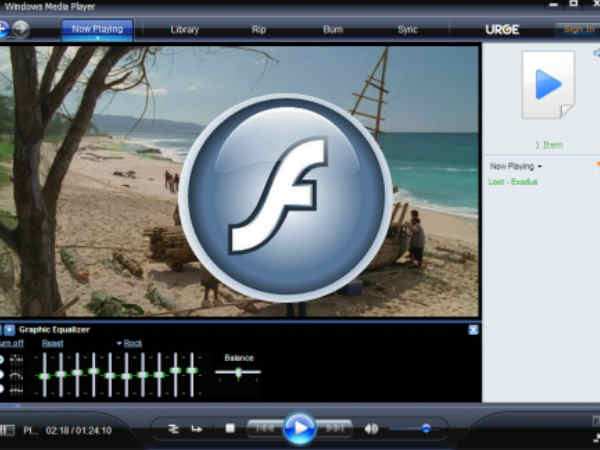Image resolution: width=600 pixels, height=450 pixels.
Task: Go back to the previous track
Action: click(x=264, y=428)
